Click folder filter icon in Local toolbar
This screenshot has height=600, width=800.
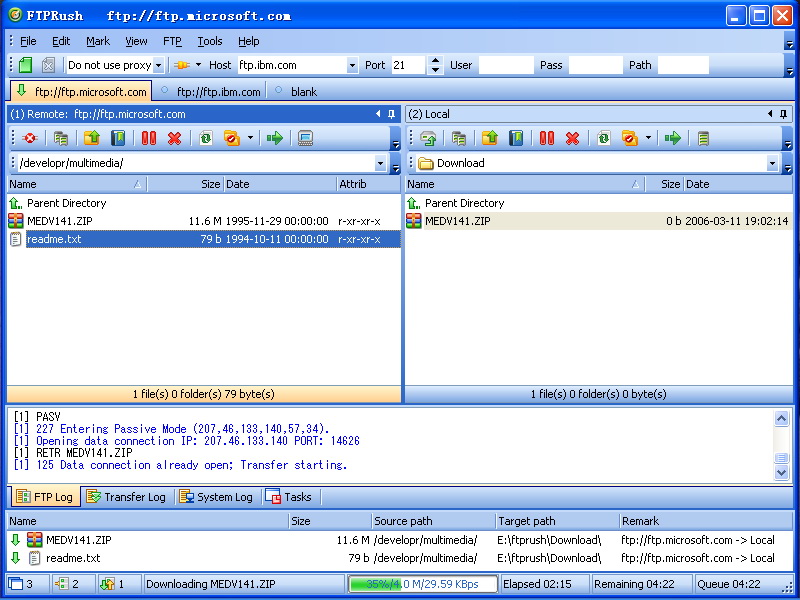tap(630, 138)
